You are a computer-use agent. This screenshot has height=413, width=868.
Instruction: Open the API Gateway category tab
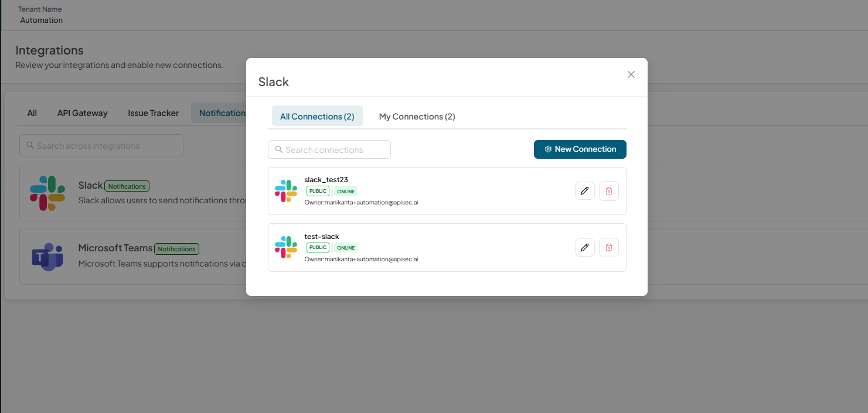(x=83, y=113)
